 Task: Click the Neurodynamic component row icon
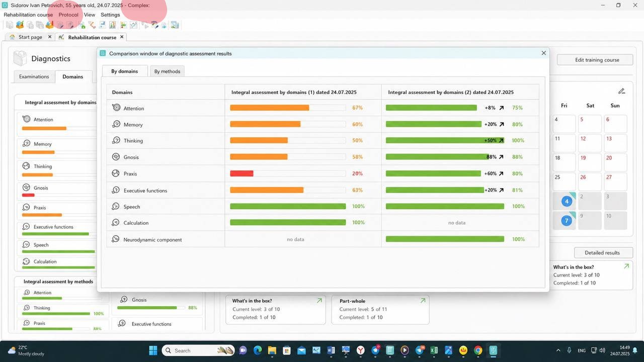[x=116, y=239]
